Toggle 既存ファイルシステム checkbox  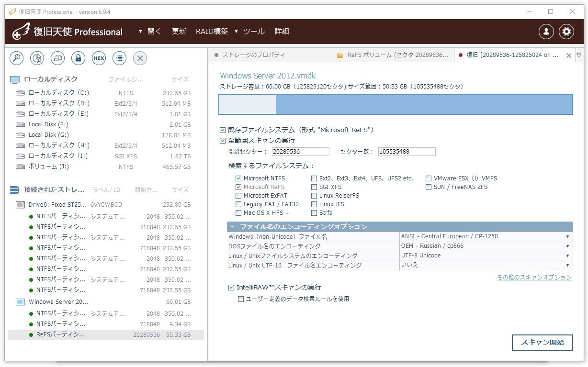222,130
